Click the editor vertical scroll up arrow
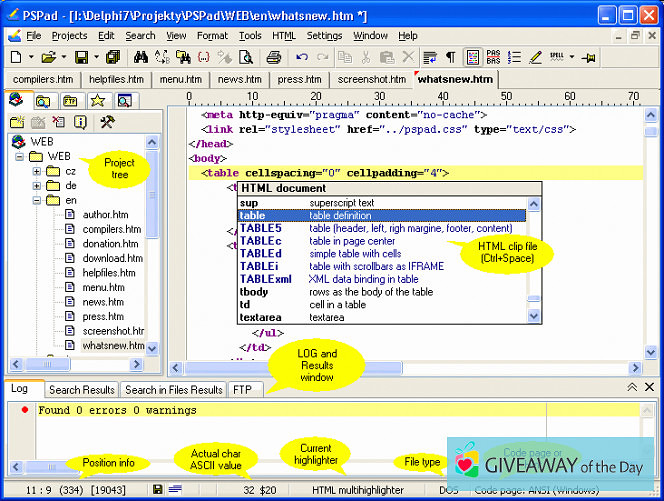 coord(650,115)
